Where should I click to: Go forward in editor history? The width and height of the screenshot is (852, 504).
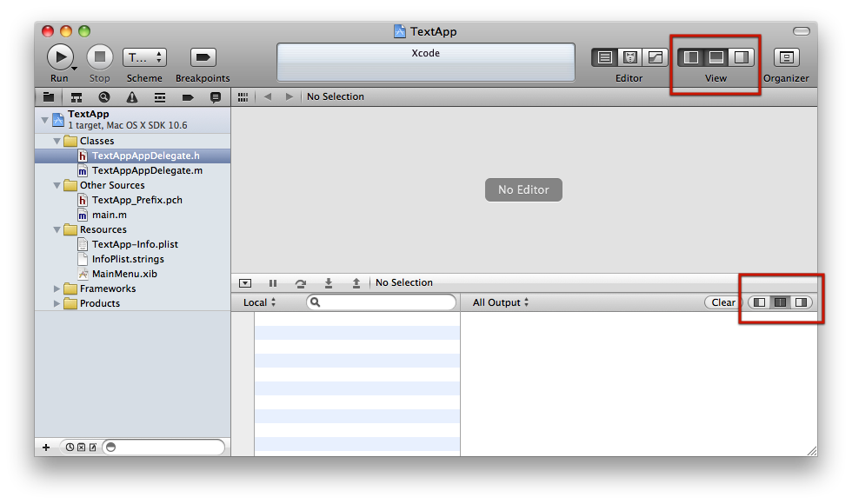pyautogui.click(x=289, y=96)
